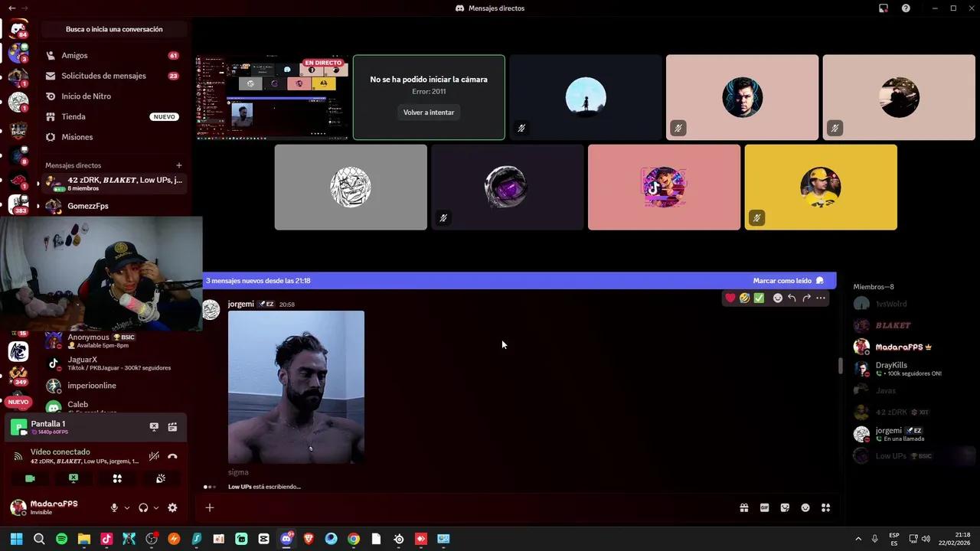
Task: React with the heart emoji on jorgemi's message
Action: 730,298
